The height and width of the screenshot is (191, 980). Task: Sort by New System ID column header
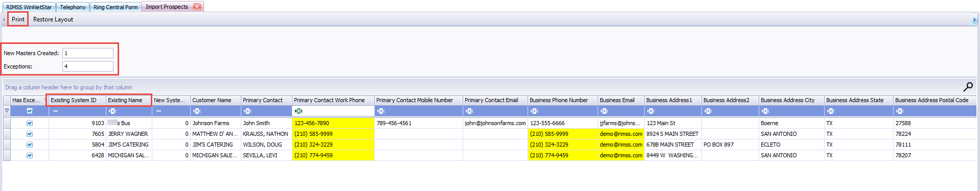pos(171,100)
